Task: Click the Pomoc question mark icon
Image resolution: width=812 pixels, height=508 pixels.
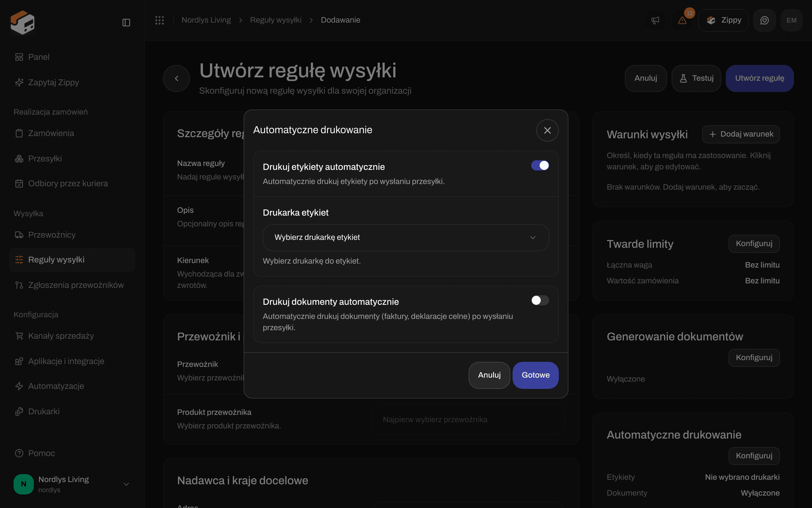Action: [x=19, y=453]
